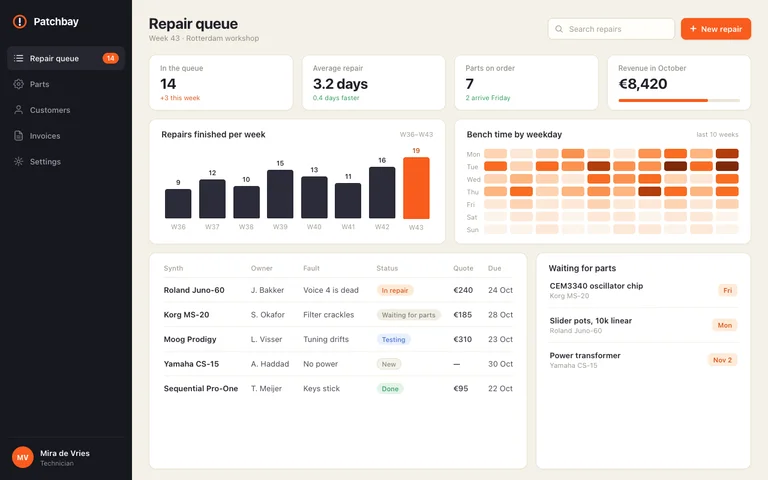768x480 pixels.
Task: Click the orange 14 badge in sidebar
Action: tap(111, 58)
